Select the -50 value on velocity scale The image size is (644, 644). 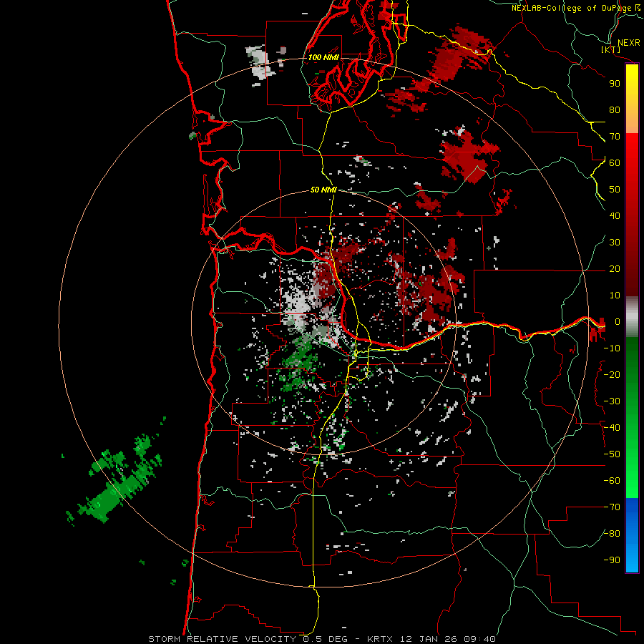point(612,454)
